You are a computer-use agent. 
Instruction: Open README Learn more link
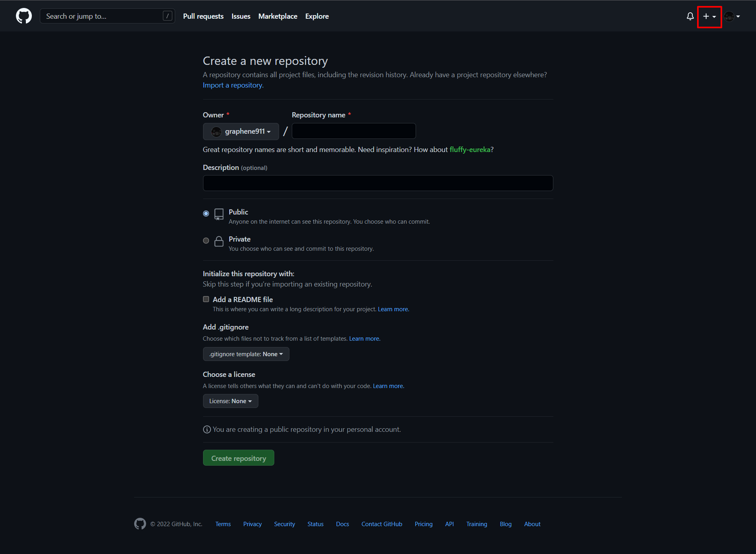pos(393,309)
